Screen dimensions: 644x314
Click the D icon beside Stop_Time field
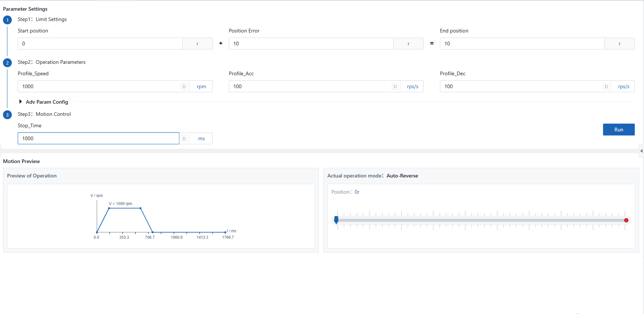(184, 138)
